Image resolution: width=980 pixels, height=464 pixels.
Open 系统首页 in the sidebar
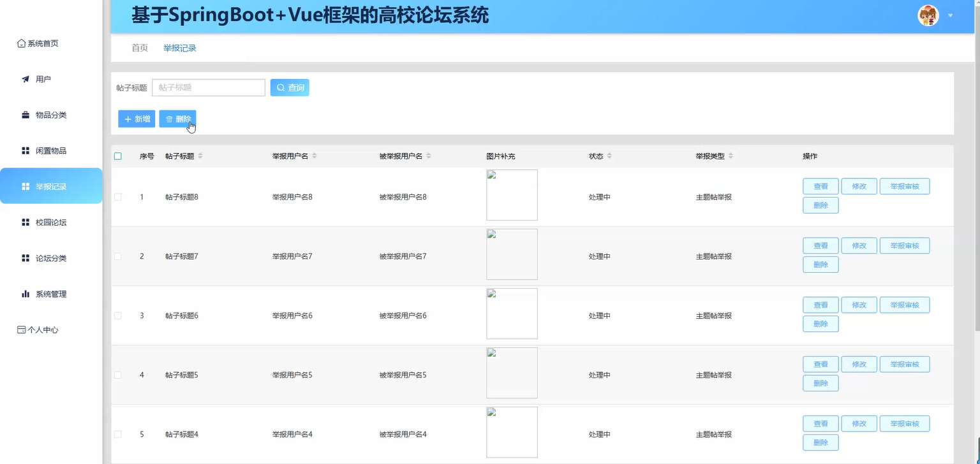click(51, 43)
